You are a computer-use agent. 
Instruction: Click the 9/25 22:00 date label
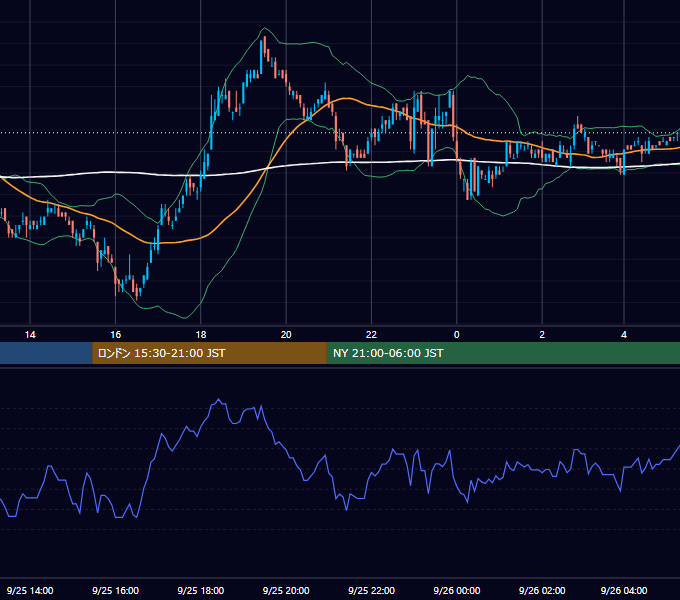point(371,590)
